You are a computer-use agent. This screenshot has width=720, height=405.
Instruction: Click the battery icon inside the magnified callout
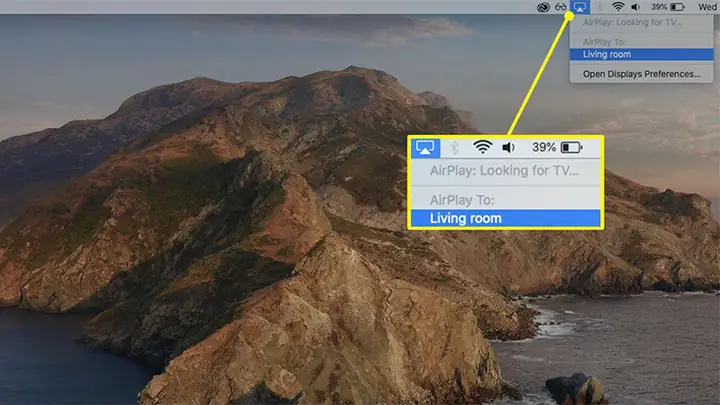coord(572,147)
